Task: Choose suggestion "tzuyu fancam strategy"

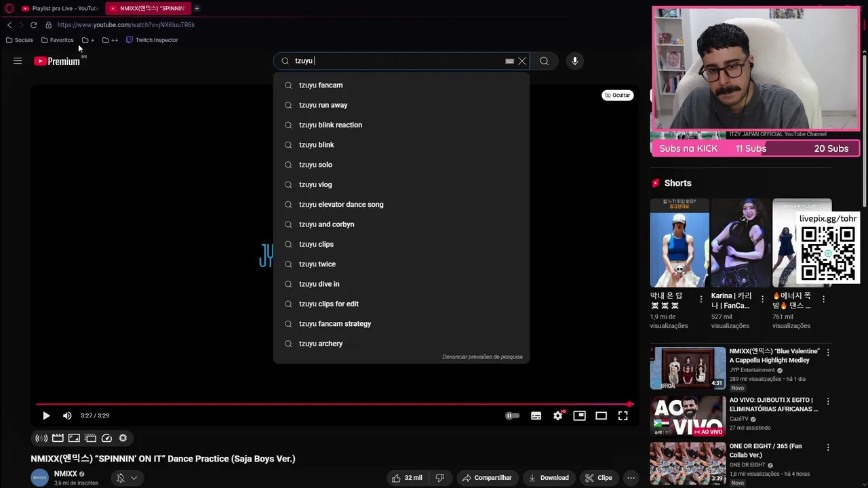Action: coord(401,324)
